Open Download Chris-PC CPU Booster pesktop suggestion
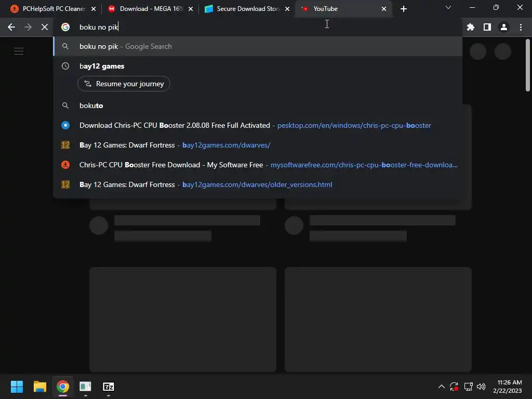Viewport: 532px width, 399px height. pyautogui.click(x=258, y=125)
